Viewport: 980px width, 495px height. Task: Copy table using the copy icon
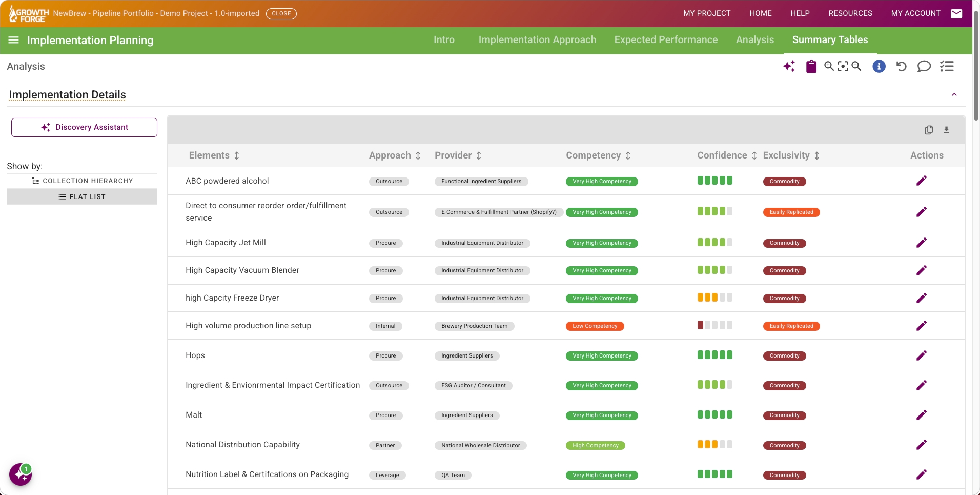click(929, 130)
